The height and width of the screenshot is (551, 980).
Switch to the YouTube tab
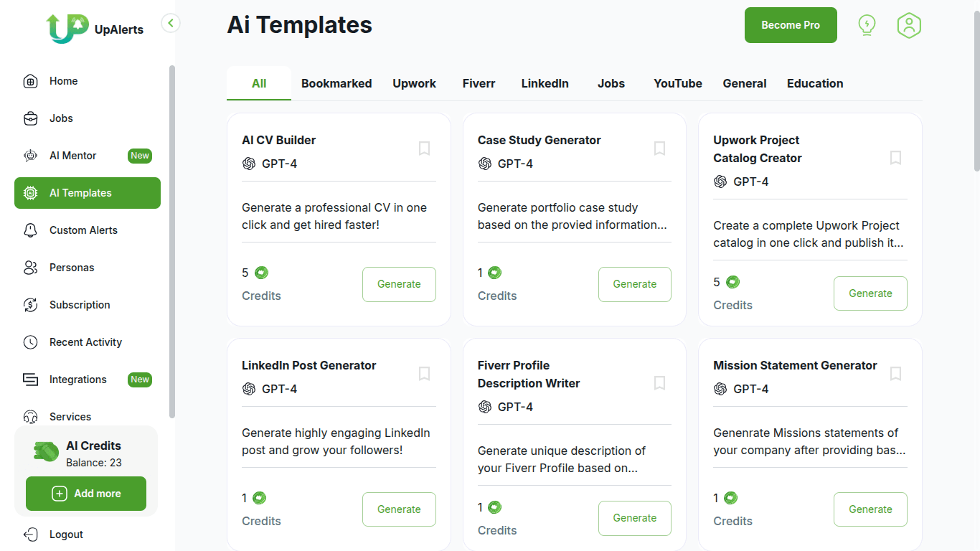[x=678, y=83]
